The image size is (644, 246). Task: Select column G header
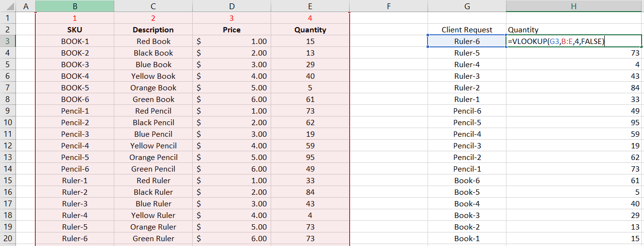467,6
